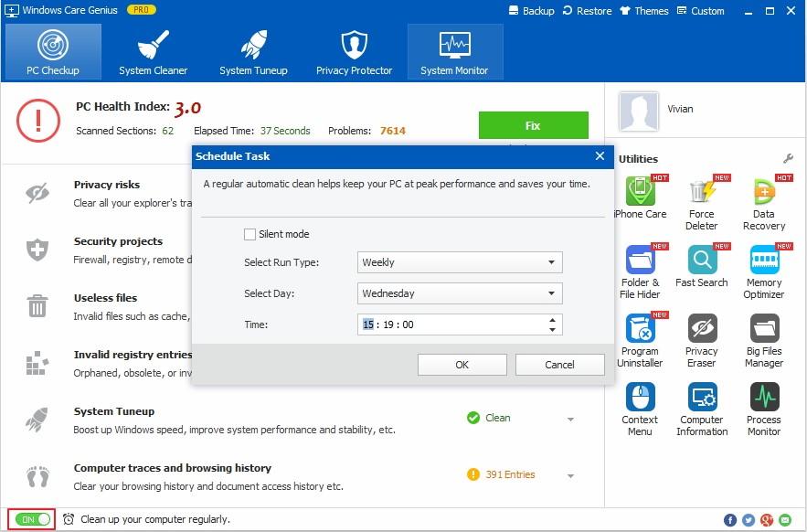Click the PRO badge in title bar
The image size is (807, 532).
[142, 10]
